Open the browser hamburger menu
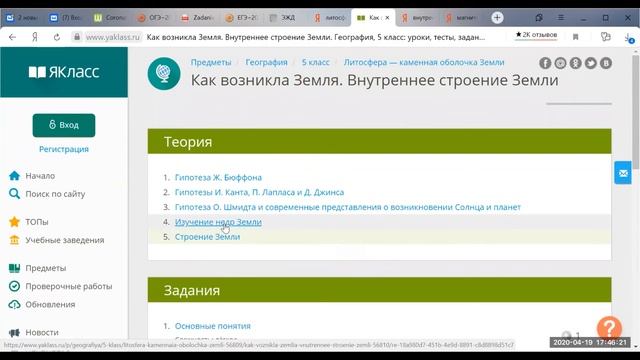Image resolution: width=640 pixels, height=360 pixels. pos(561,18)
